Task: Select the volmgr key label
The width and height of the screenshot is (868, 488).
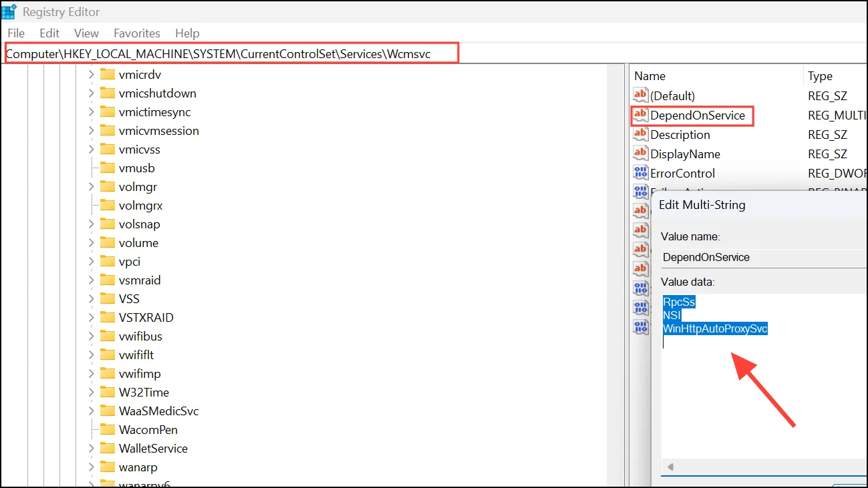Action: [x=138, y=187]
